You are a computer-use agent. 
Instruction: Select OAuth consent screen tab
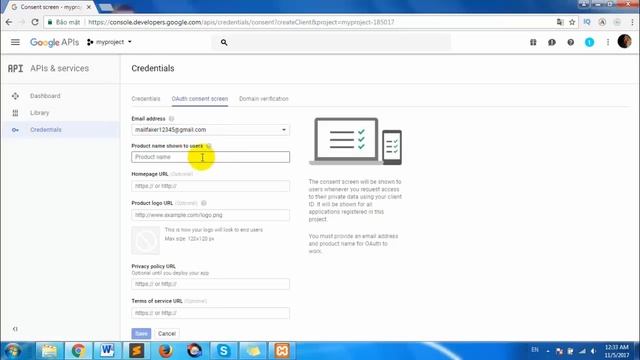coord(200,99)
